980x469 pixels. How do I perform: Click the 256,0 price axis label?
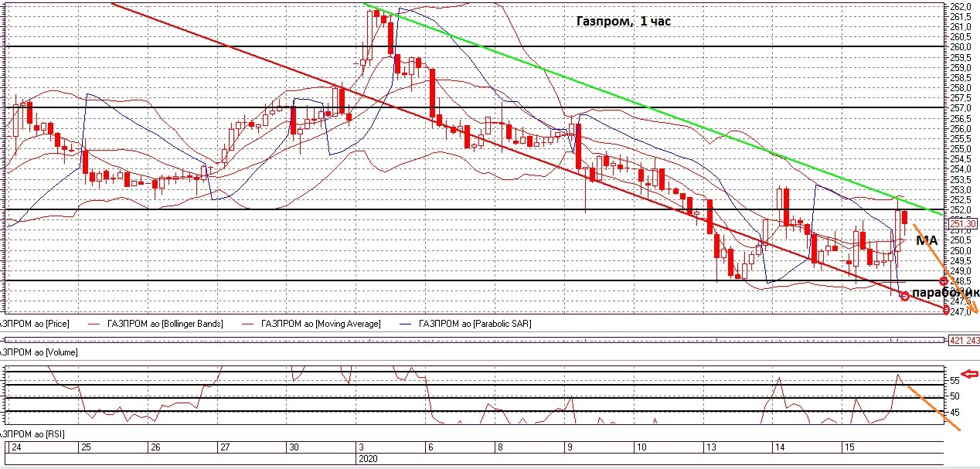pyautogui.click(x=960, y=128)
